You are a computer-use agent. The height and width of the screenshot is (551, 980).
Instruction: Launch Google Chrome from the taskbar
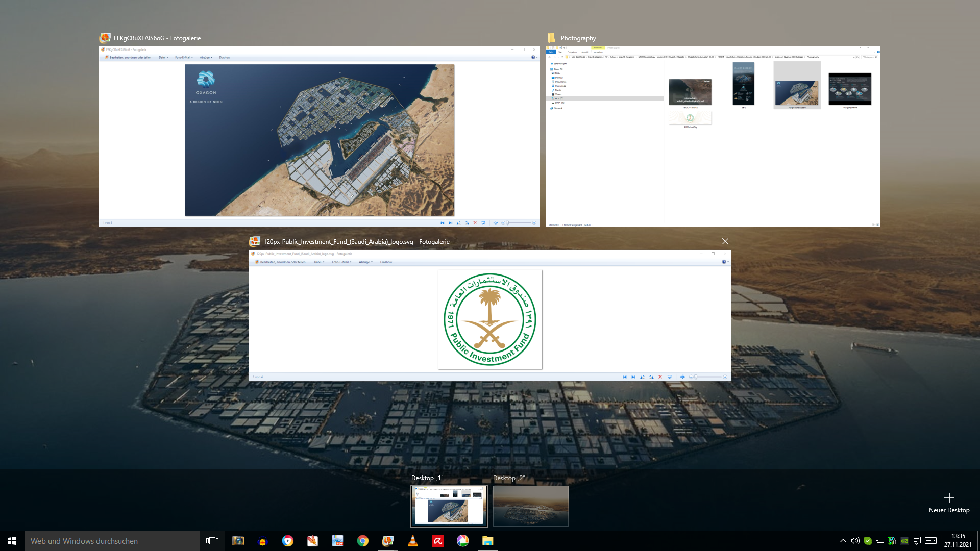pyautogui.click(x=362, y=541)
